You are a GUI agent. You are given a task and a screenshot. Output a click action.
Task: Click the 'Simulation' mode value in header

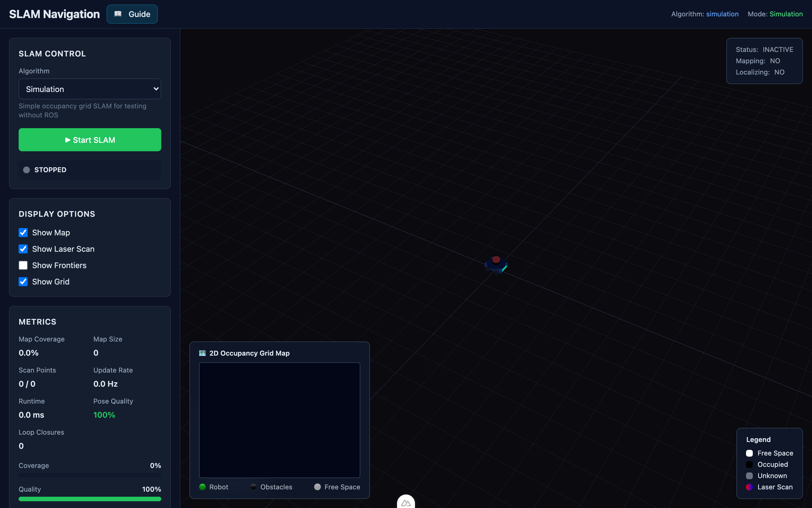(786, 14)
